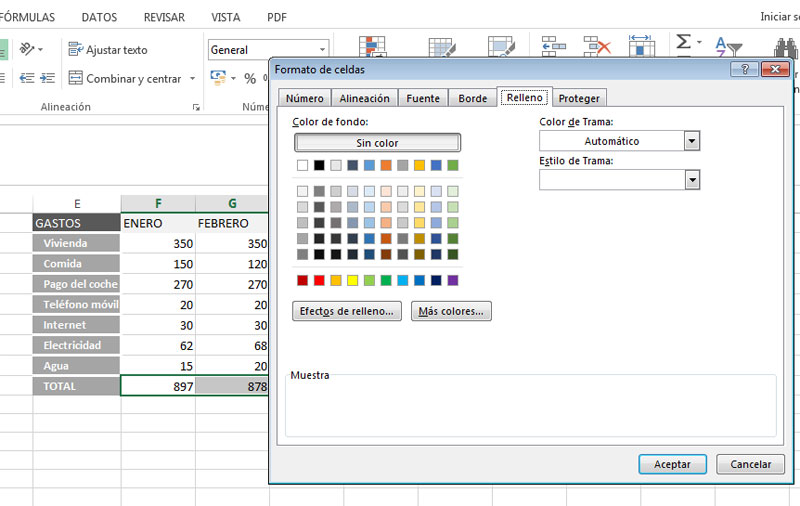Select the cell with value 897
Image resolution: width=800 pixels, height=506 pixels.
click(158, 386)
